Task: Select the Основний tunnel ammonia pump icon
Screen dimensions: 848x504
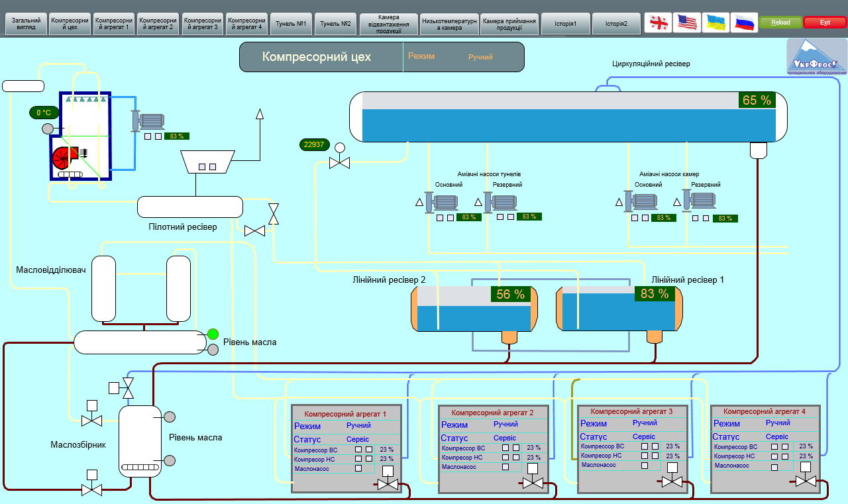Action: click(x=442, y=201)
